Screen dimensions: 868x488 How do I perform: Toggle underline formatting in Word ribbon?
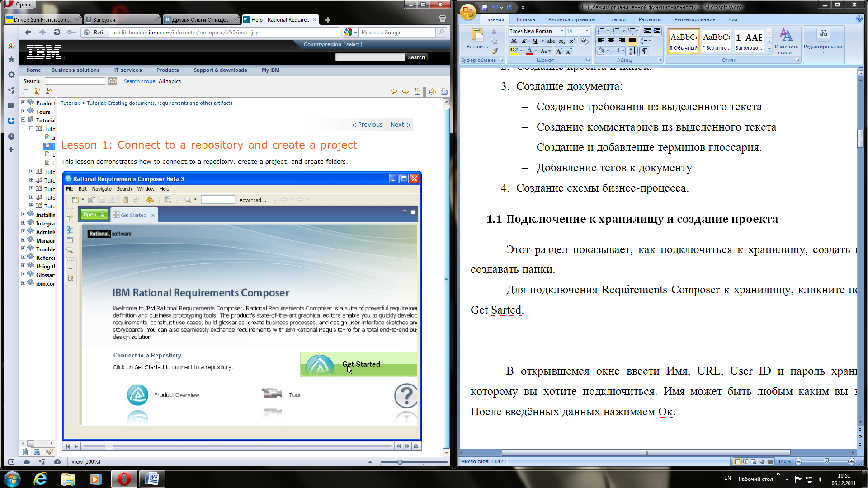[535, 41]
